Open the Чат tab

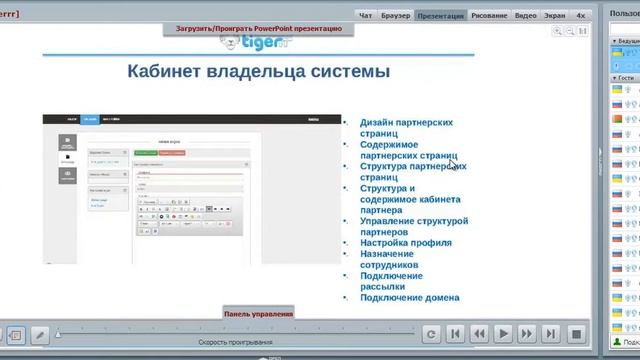coord(365,16)
